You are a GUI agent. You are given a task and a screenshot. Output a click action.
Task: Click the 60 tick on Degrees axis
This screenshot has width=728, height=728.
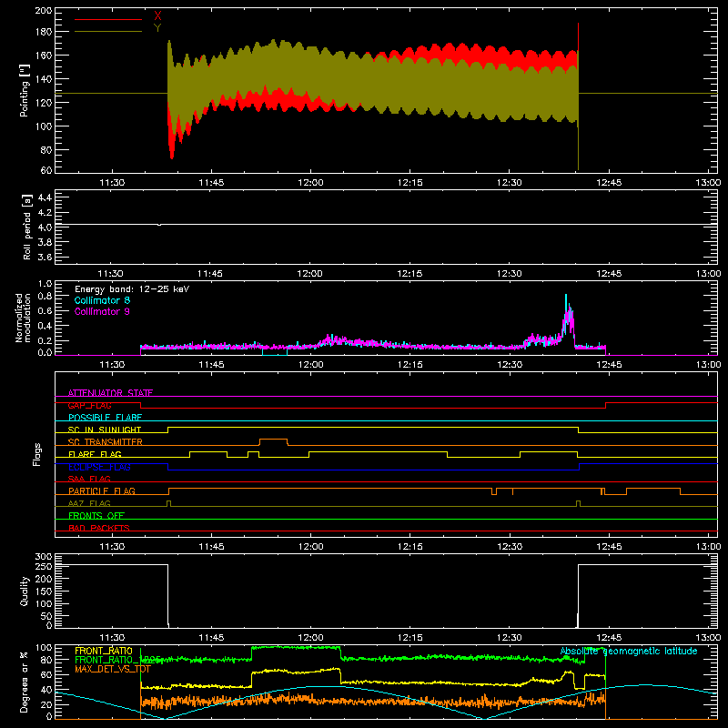(46, 675)
